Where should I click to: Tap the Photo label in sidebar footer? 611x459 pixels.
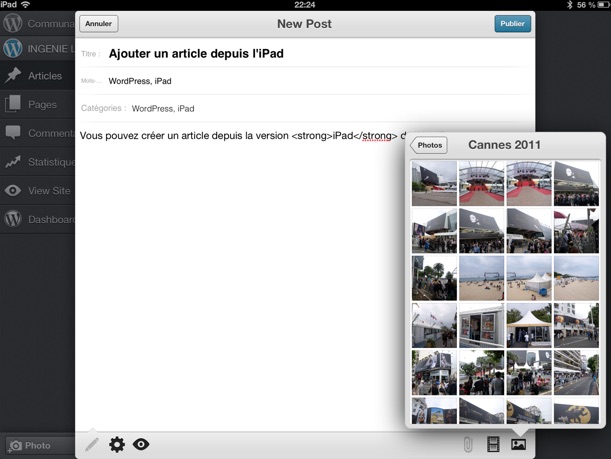(x=38, y=445)
